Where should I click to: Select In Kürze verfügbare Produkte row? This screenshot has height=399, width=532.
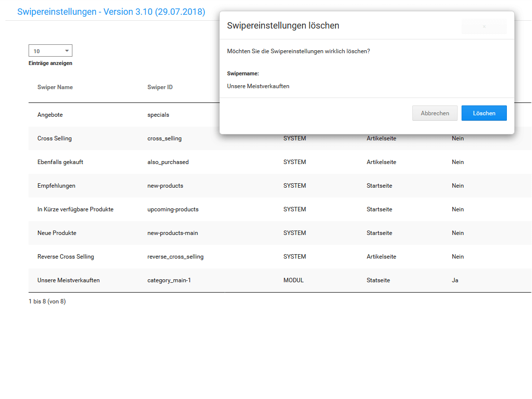tap(75, 209)
